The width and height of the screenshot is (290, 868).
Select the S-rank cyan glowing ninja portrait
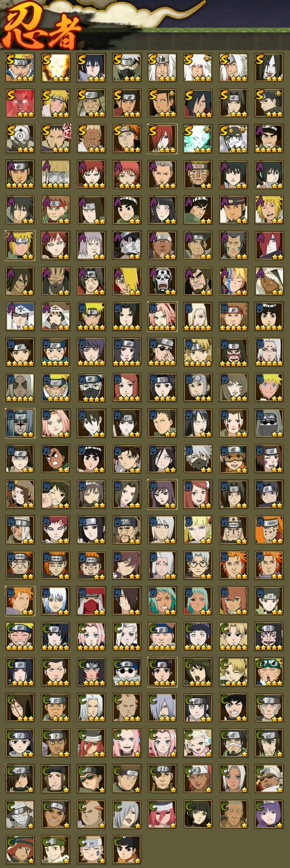point(198,139)
